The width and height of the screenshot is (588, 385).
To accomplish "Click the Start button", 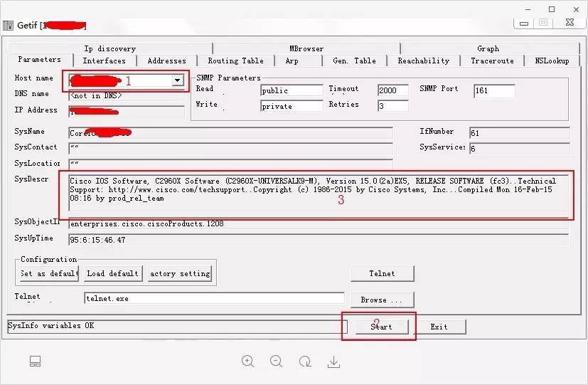I will pyautogui.click(x=381, y=327).
